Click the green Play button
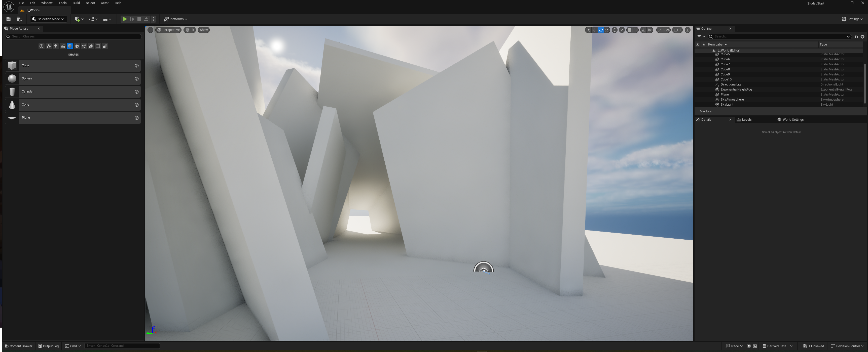Screen dimensions: 868x352 pos(125,19)
